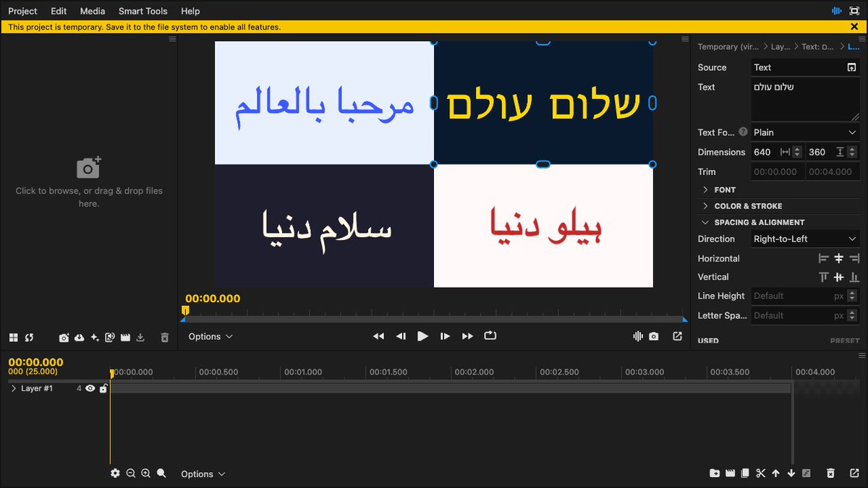Viewport: 868px width, 488px height.
Task: Collapse the SPACING & ALIGNMENT section
Action: click(x=779, y=223)
